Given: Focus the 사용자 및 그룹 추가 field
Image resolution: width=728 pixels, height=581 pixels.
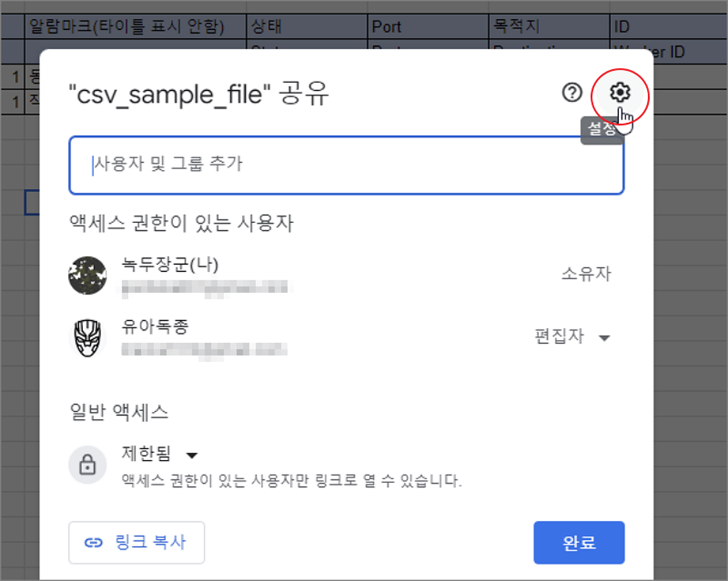Looking at the screenshot, I should tap(346, 165).
